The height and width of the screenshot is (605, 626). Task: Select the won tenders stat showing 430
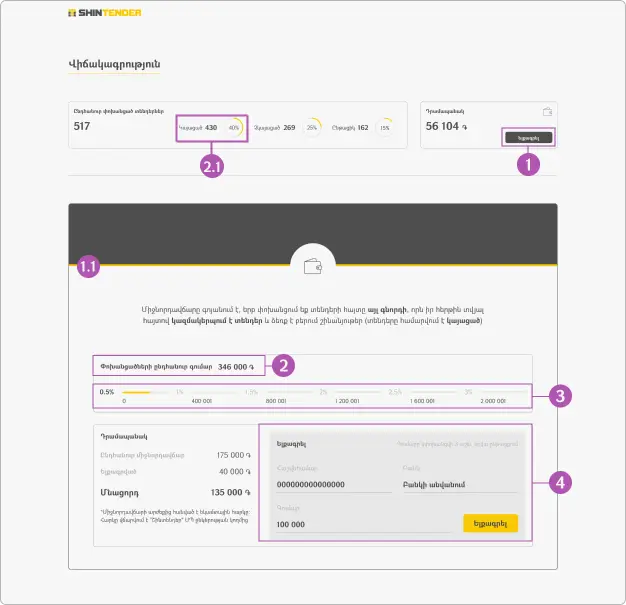click(198, 128)
